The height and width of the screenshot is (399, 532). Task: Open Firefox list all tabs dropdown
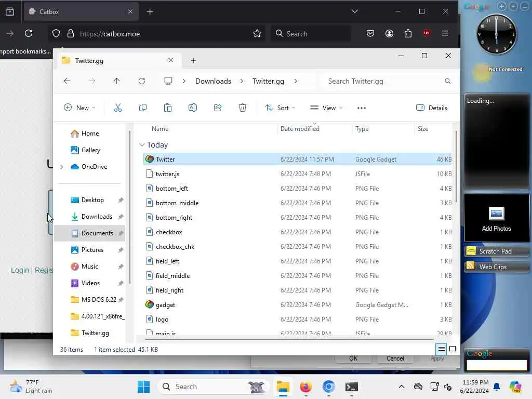click(x=354, y=11)
